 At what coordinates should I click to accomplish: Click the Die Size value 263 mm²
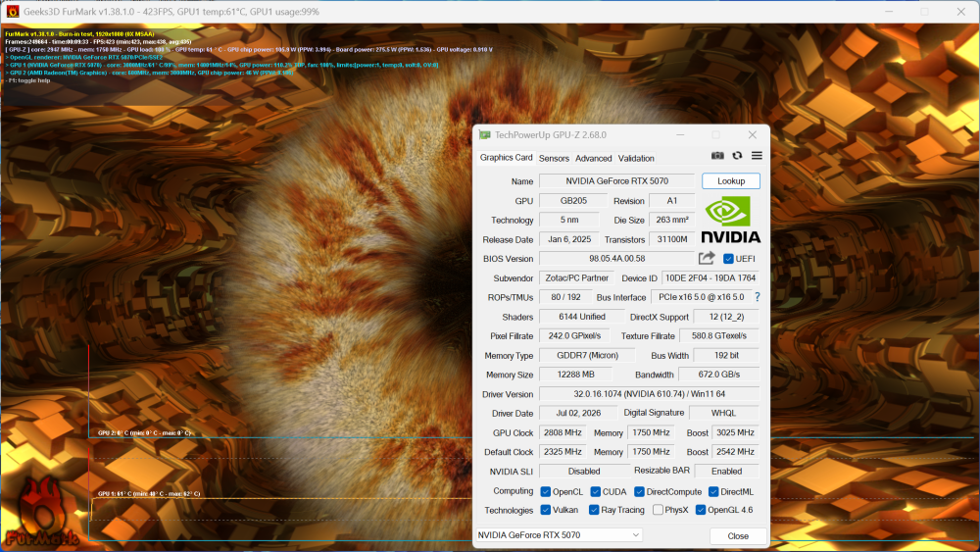tap(672, 220)
